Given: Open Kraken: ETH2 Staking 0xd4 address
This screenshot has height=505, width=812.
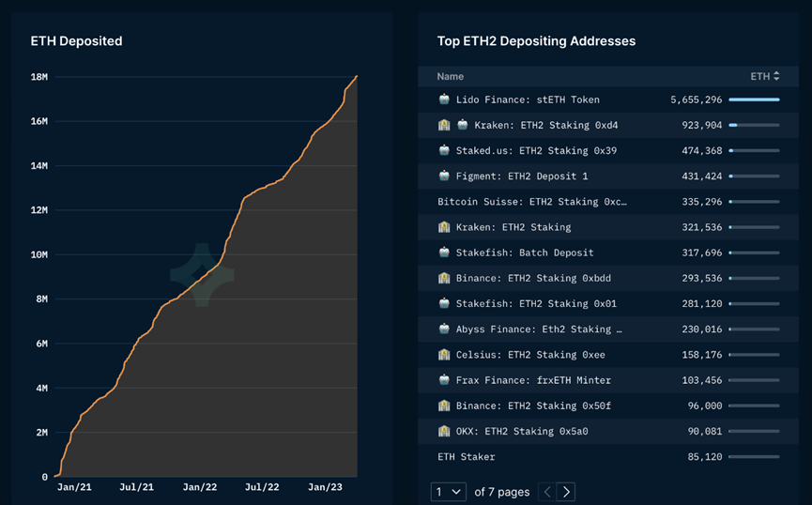Looking at the screenshot, I should [545, 125].
